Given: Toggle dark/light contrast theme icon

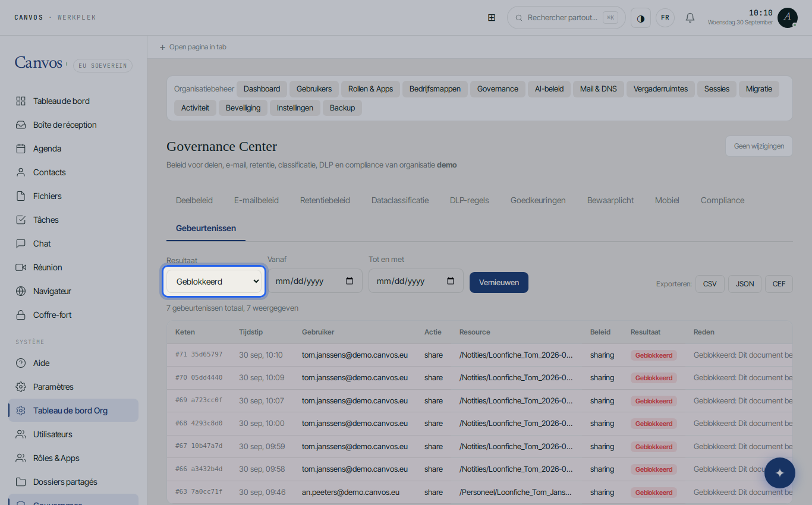Looking at the screenshot, I should tap(641, 18).
